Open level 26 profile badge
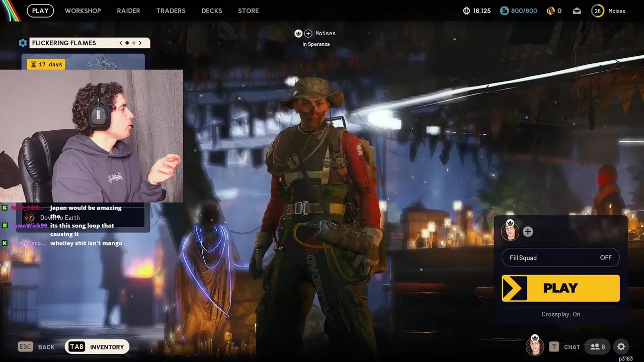 pyautogui.click(x=598, y=11)
